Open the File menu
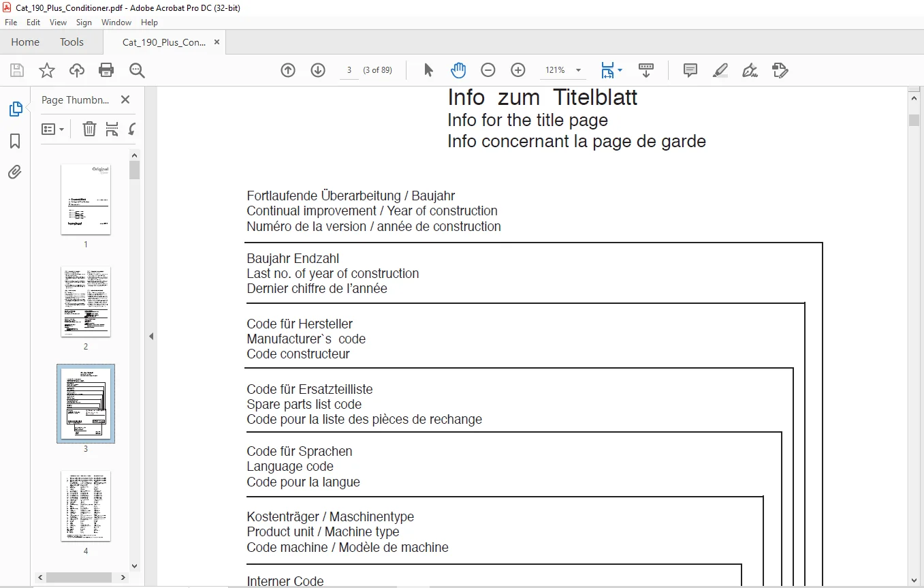Image resolution: width=924 pixels, height=588 pixels. tap(11, 22)
